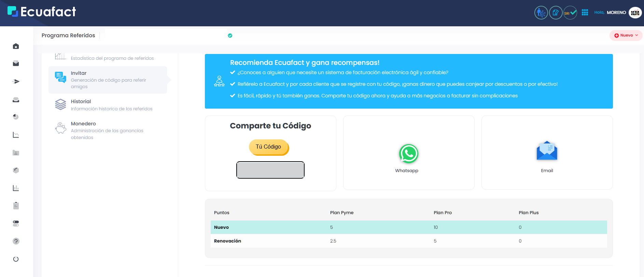
Task: Click the paper plane send icon
Action: [x=16, y=81]
